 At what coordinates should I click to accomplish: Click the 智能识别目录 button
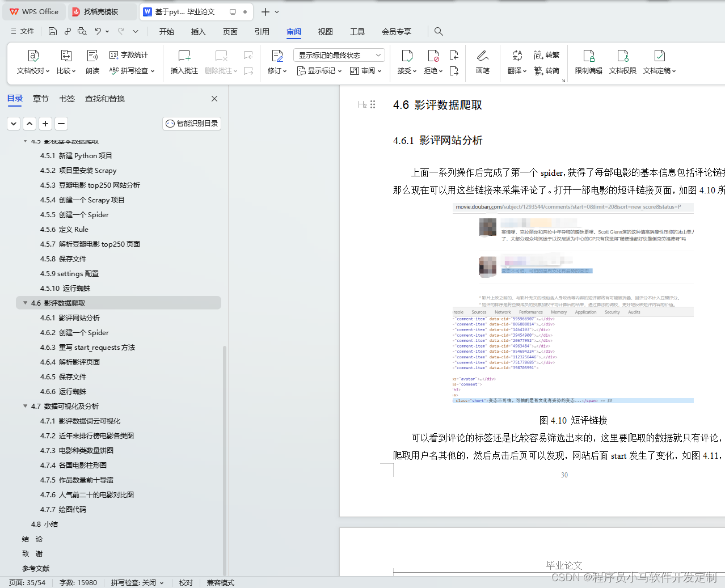[191, 123]
